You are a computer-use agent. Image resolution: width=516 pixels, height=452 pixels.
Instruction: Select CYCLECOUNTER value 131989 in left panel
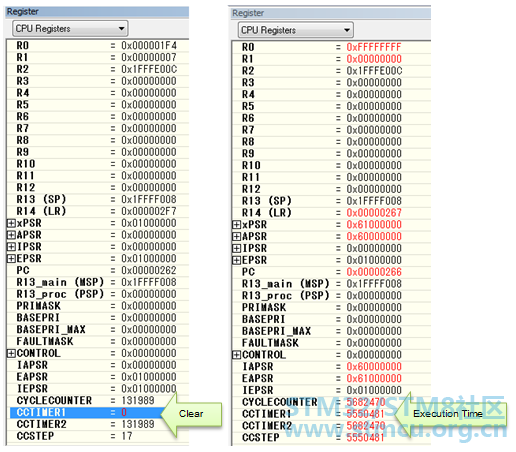click(x=138, y=401)
